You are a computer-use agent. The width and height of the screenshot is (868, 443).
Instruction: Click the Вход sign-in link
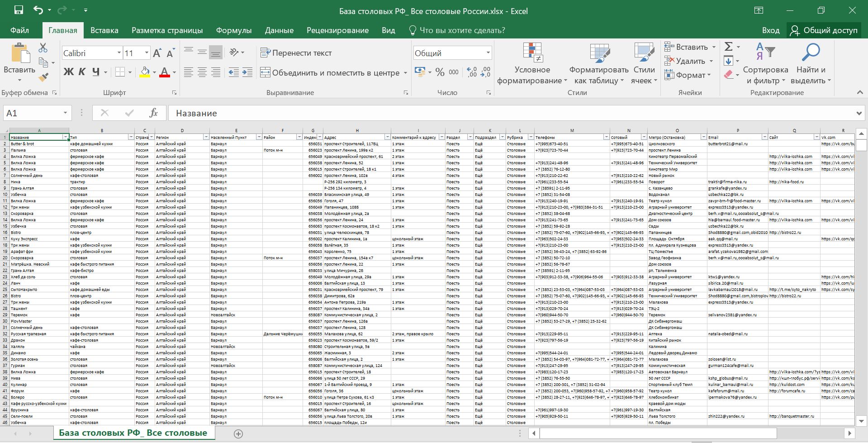click(770, 30)
